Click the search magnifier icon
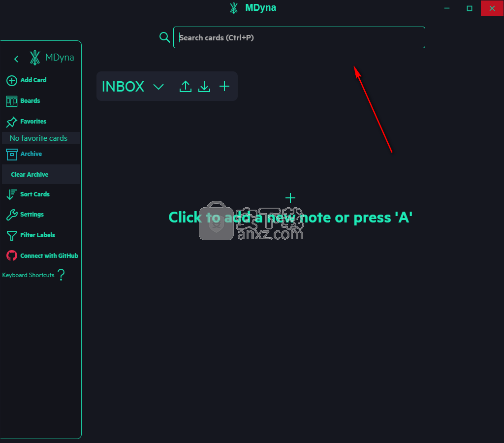Viewport: 504px width, 443px height. pos(164,37)
